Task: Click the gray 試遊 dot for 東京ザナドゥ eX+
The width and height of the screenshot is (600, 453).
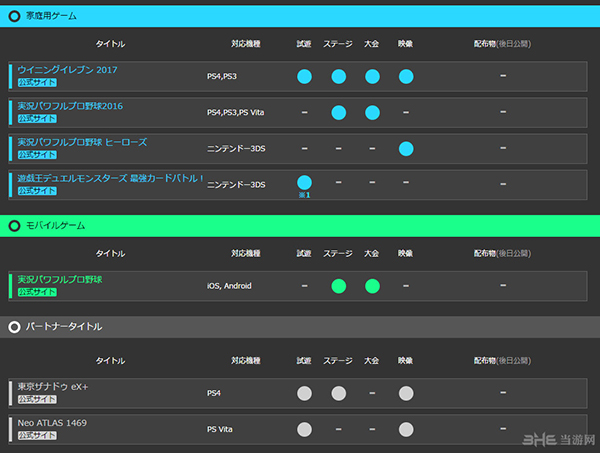Action: pos(305,393)
